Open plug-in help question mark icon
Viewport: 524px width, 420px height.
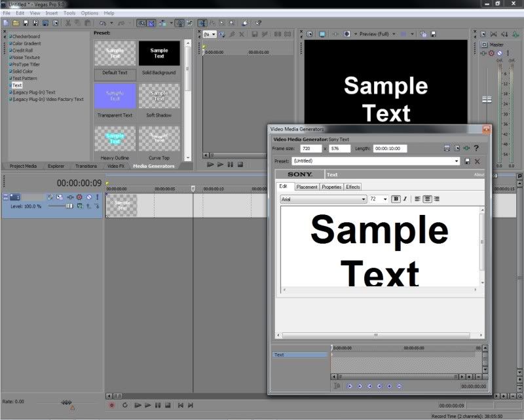coord(476,148)
